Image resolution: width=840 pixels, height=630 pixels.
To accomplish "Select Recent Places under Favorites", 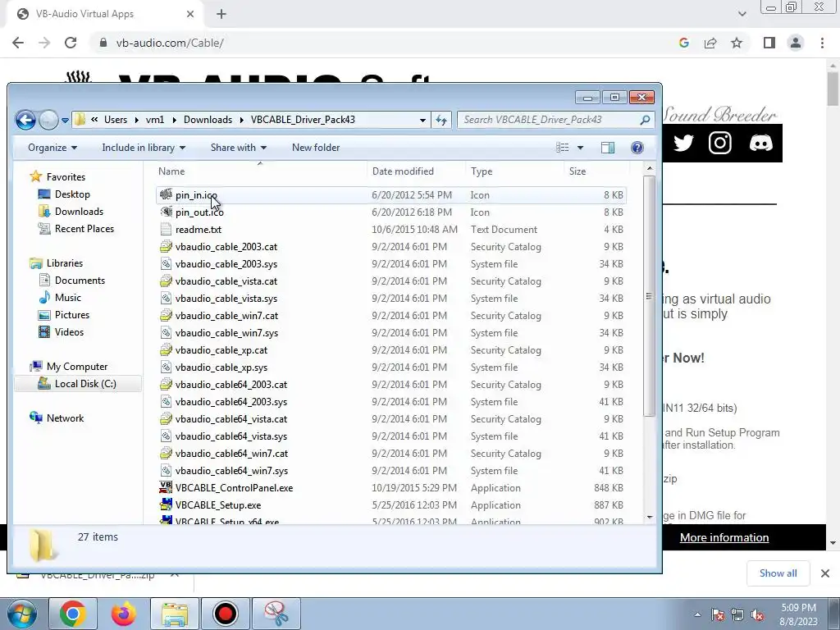I will [75, 229].
